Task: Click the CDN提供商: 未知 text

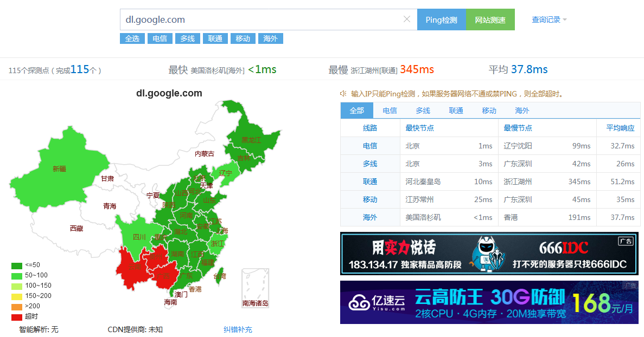Action: 135,329
